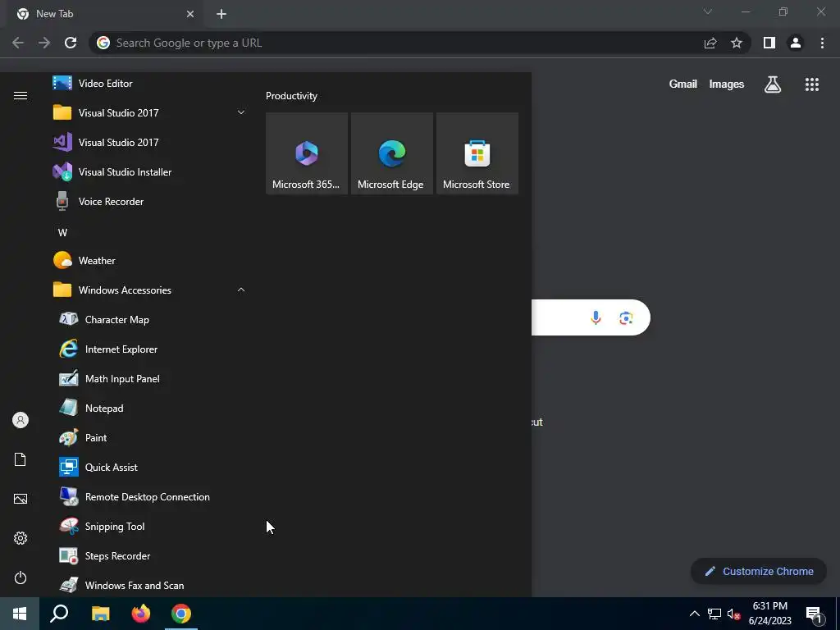Image resolution: width=840 pixels, height=630 pixels.
Task: Open the Start menu power options
Action: point(21,577)
